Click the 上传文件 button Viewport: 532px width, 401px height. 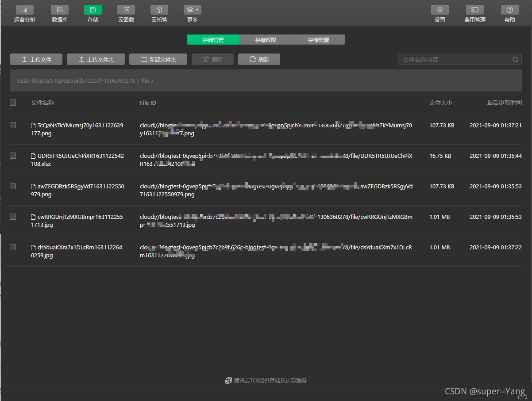(36, 59)
